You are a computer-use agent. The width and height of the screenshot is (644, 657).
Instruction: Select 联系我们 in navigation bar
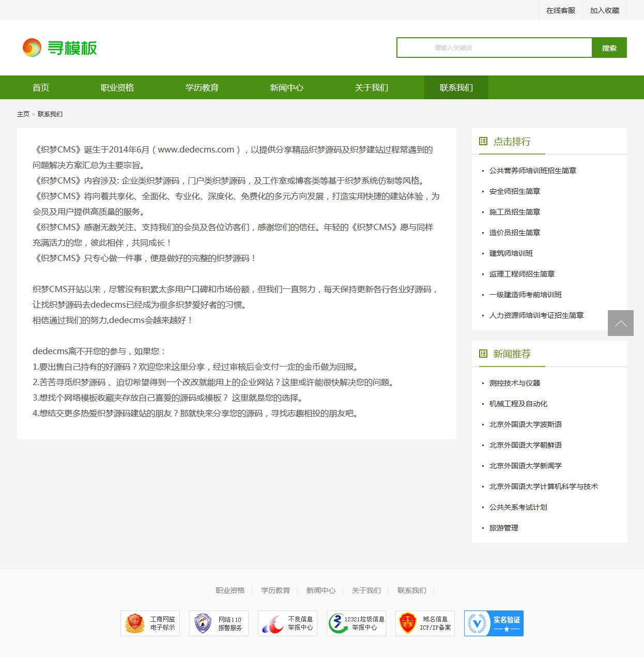(x=456, y=87)
